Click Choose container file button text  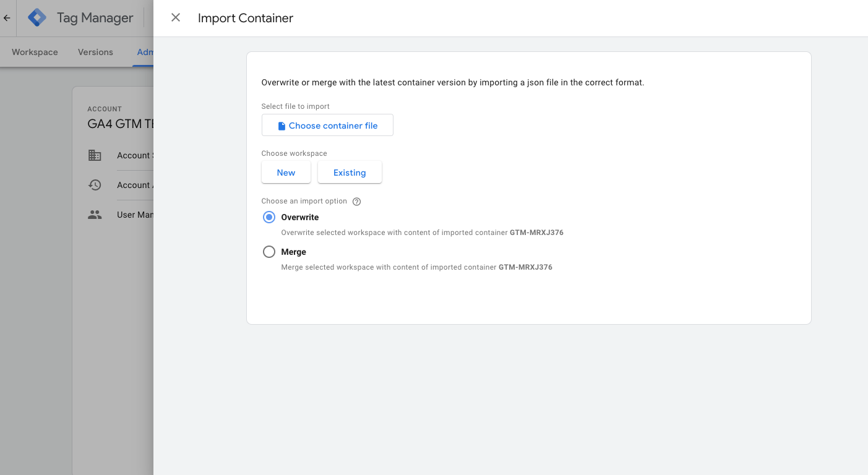333,126
